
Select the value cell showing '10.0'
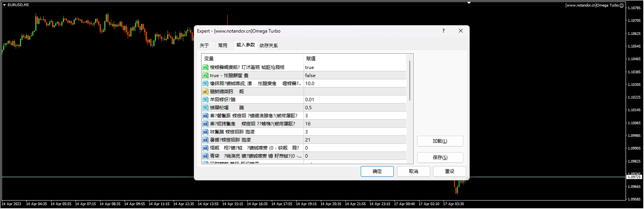click(x=355, y=84)
